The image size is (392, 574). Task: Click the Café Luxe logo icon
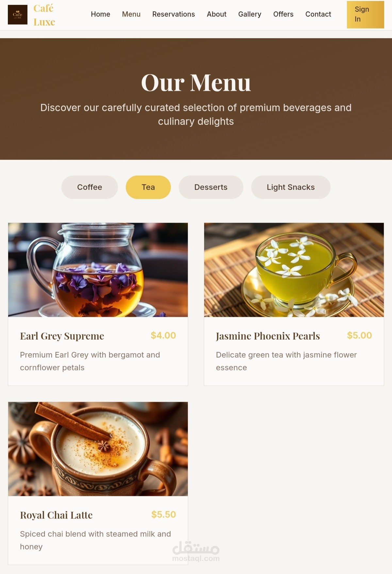(18, 15)
